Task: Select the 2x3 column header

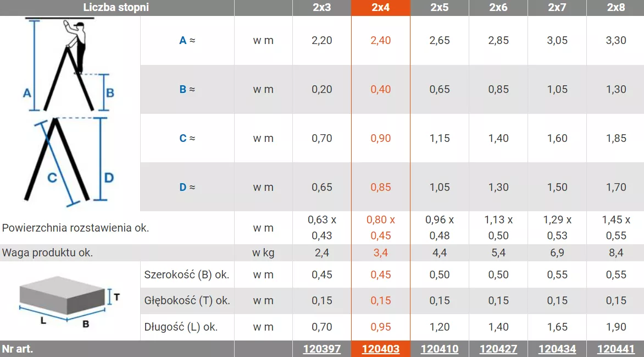Action: tap(321, 7)
